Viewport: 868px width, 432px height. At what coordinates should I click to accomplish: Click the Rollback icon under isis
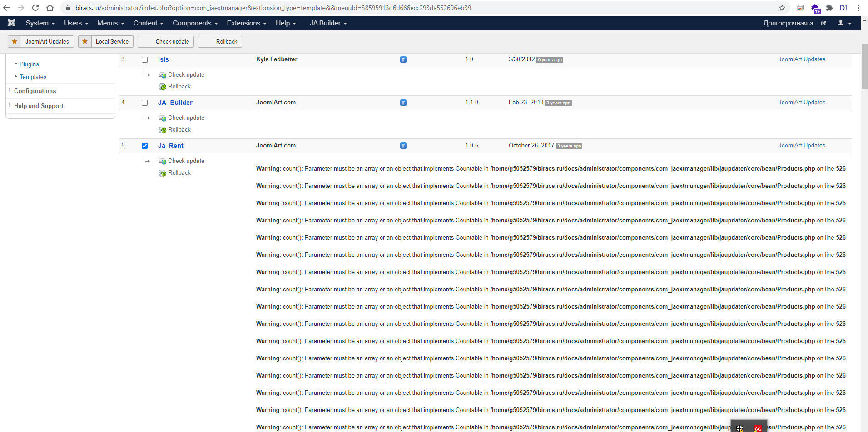click(163, 87)
